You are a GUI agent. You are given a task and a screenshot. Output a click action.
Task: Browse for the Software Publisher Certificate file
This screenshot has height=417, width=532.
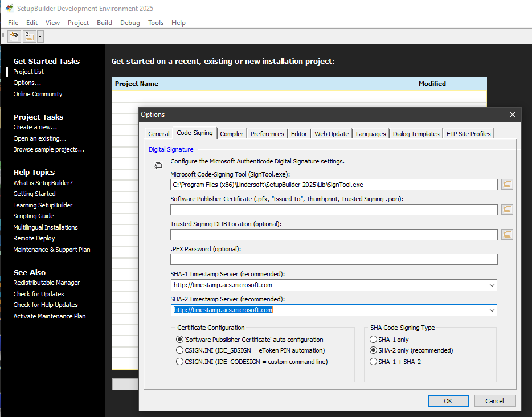click(507, 210)
